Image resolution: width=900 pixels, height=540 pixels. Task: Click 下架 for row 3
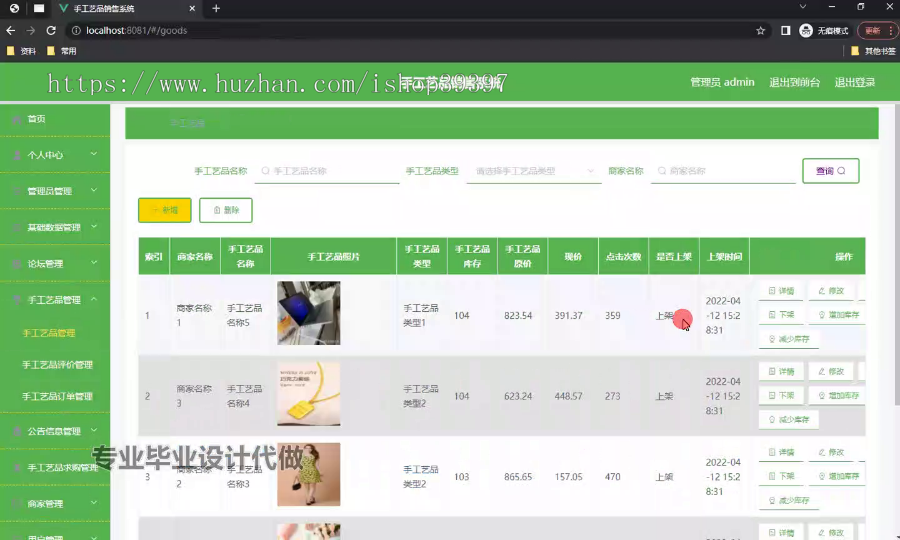pos(781,476)
